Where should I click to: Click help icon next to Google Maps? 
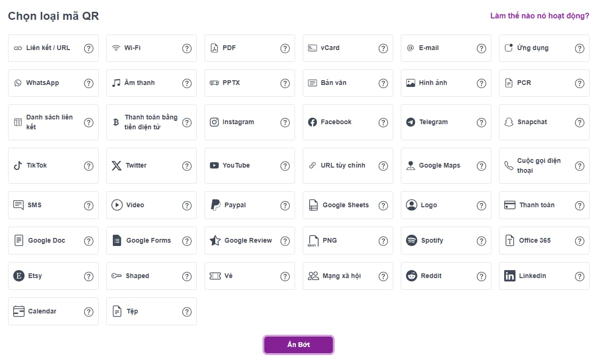click(x=482, y=166)
